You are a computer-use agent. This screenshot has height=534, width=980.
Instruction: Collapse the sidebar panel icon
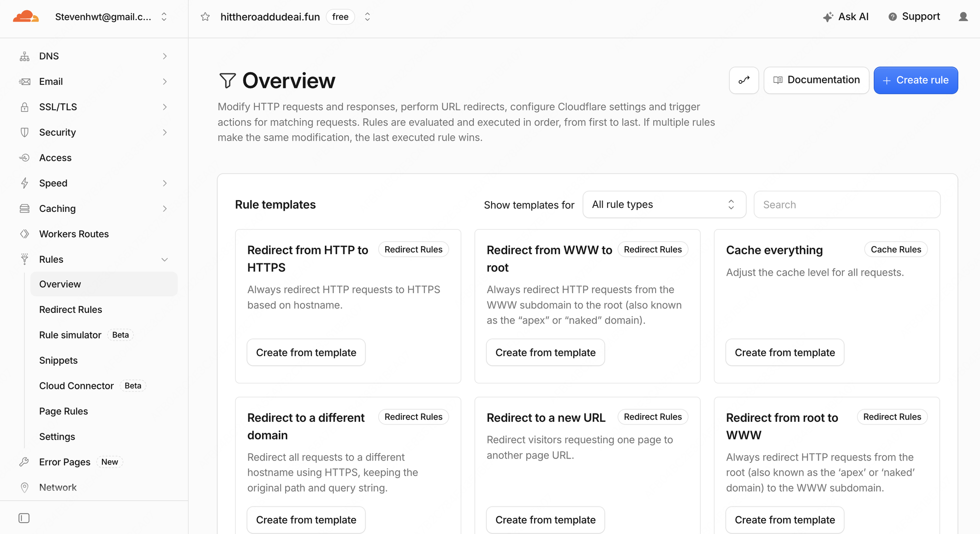click(x=24, y=518)
